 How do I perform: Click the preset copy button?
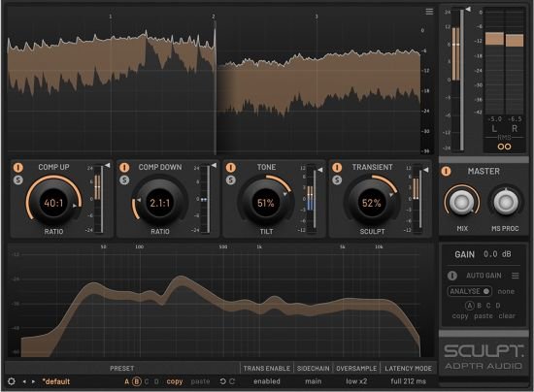175,381
